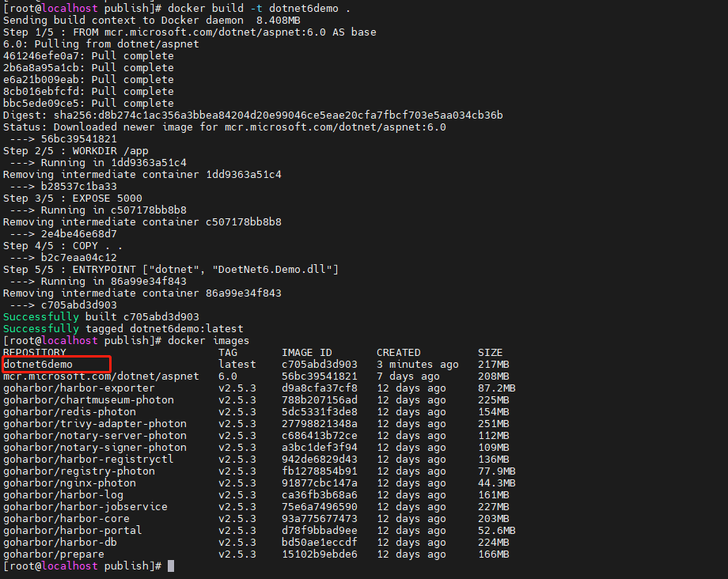The height and width of the screenshot is (579, 728).
Task: Click the Step 3/5 EXPOSE 5000 line
Action: pyautogui.click(x=73, y=198)
